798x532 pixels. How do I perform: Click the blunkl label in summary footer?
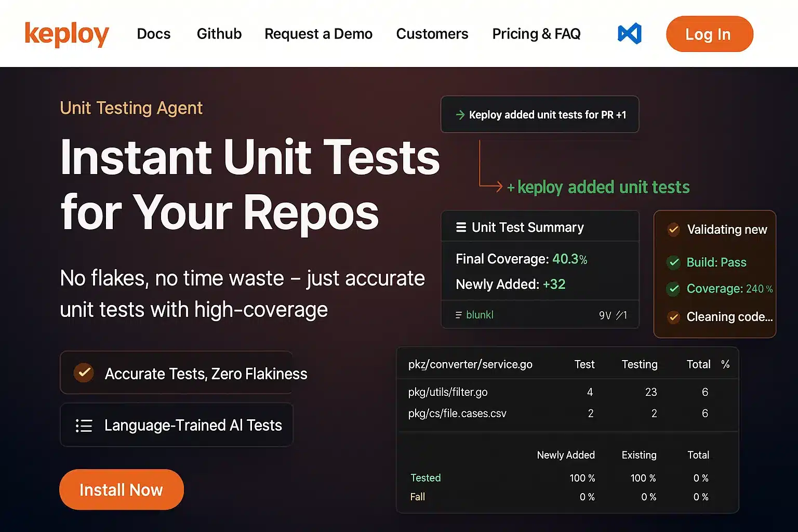pos(480,315)
